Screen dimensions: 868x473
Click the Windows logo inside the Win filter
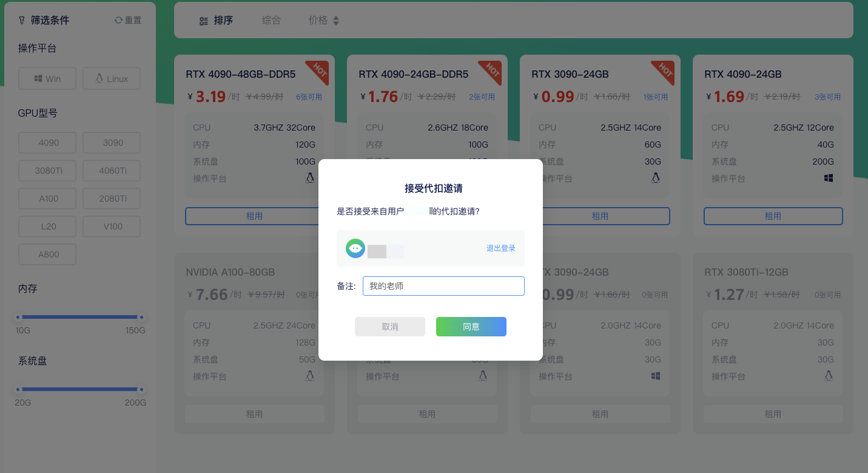tap(36, 78)
